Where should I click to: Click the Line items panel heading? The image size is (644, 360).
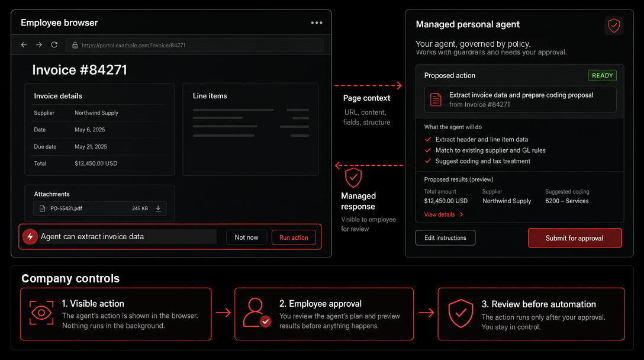pos(210,96)
